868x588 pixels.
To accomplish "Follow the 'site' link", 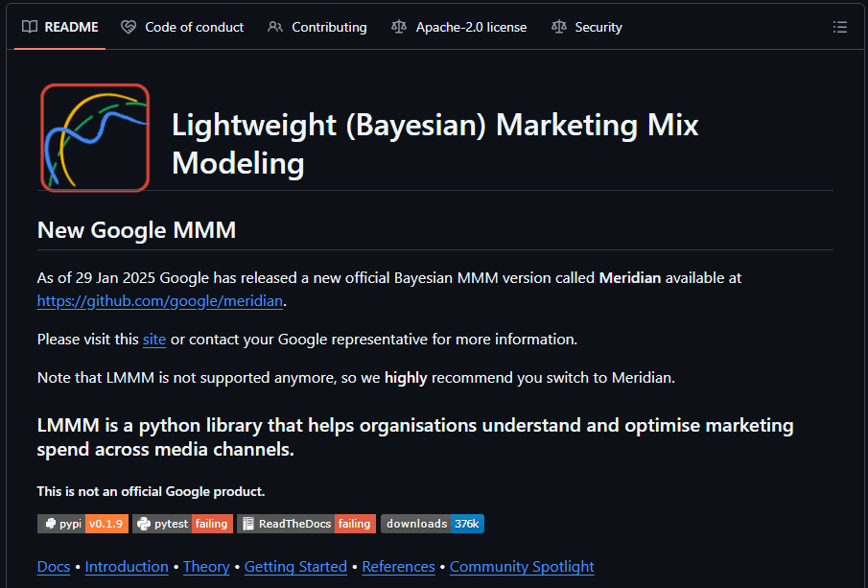I will click(x=154, y=340).
